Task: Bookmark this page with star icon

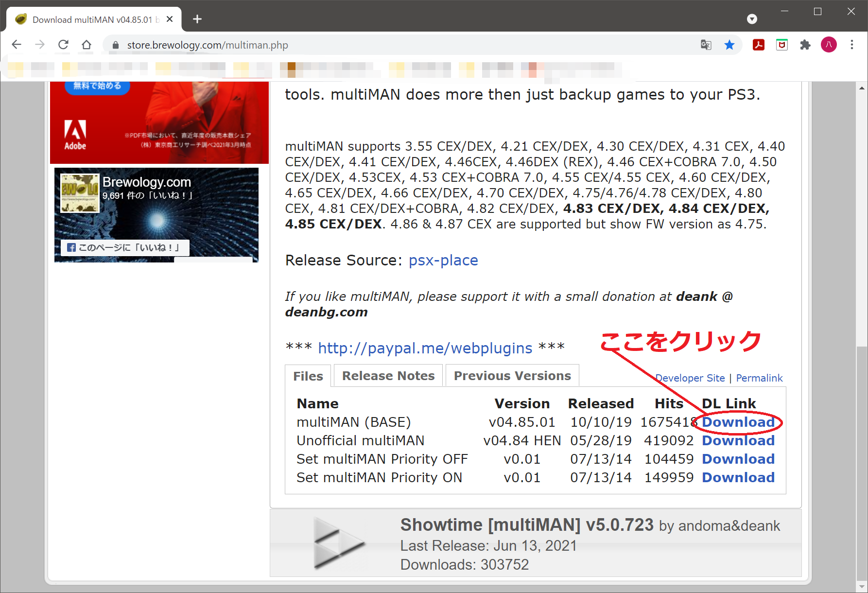Action: (x=729, y=45)
